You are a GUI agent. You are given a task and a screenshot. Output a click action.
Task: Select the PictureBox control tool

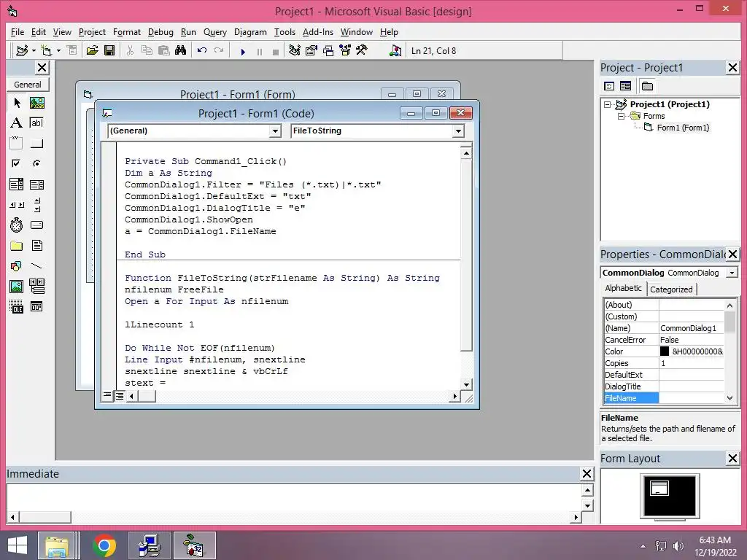coord(36,103)
